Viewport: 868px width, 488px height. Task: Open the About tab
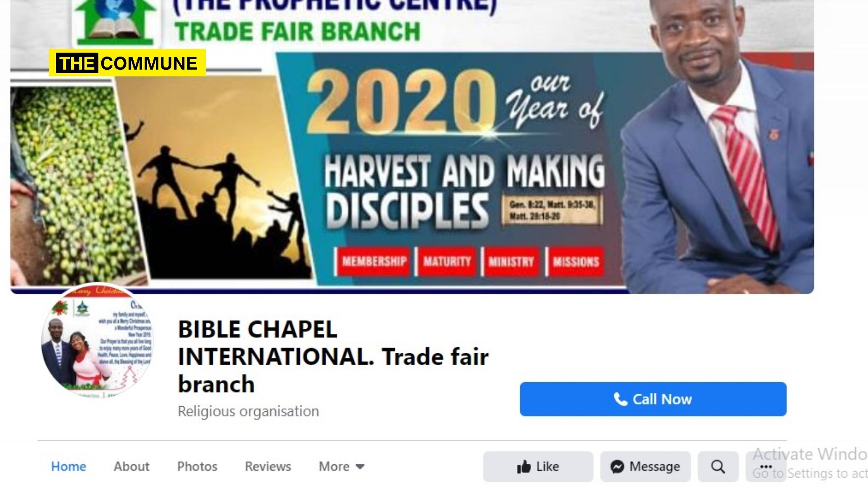(131, 466)
